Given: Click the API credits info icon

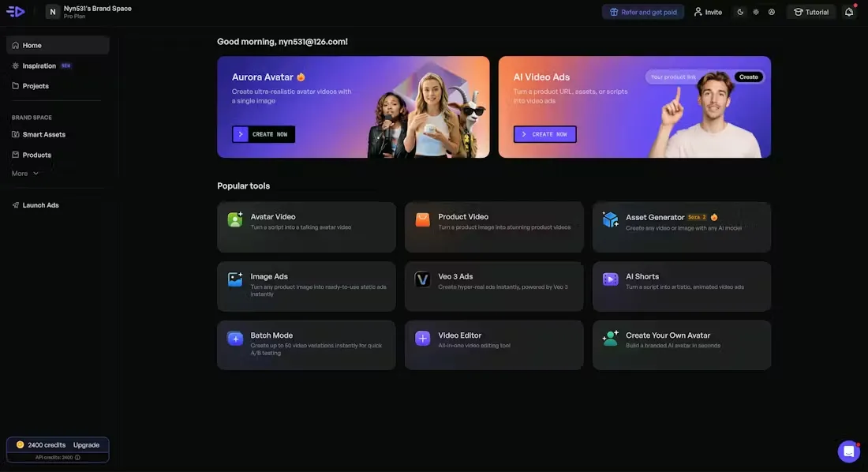Looking at the screenshot, I should click(x=77, y=457).
